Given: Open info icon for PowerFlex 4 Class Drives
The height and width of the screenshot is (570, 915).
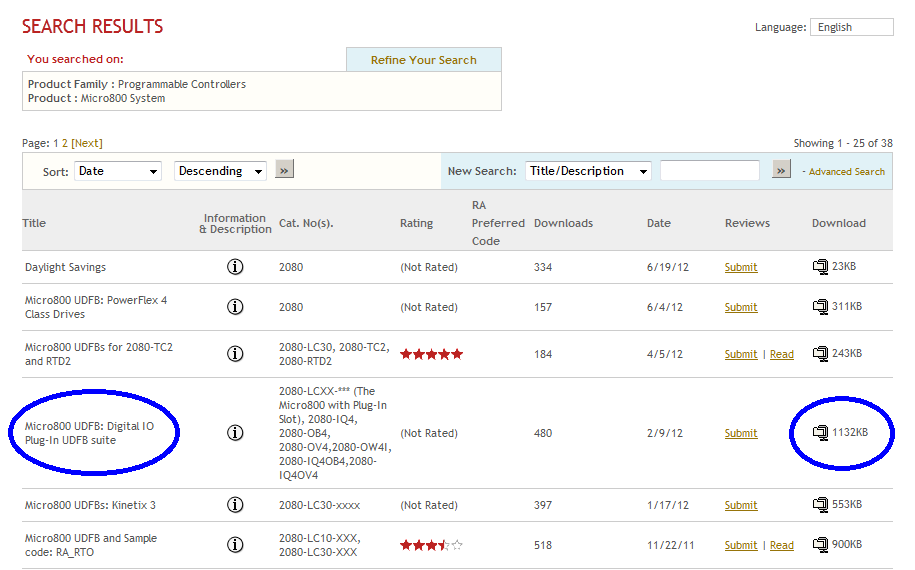Looking at the screenshot, I should (235, 307).
